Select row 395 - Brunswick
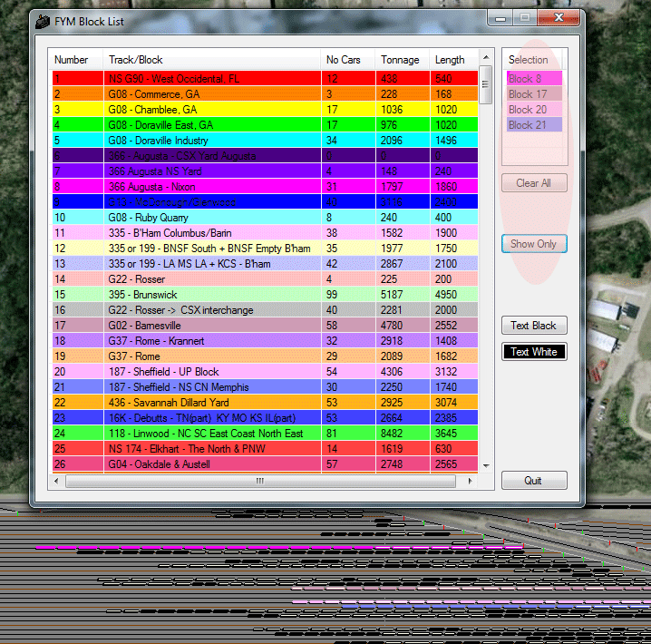651x644 pixels. pyautogui.click(x=265, y=295)
